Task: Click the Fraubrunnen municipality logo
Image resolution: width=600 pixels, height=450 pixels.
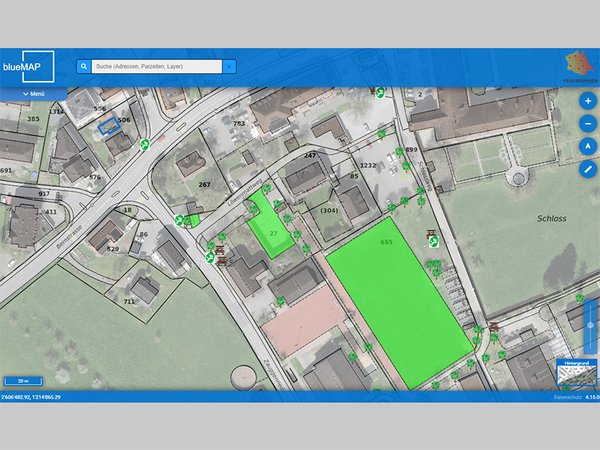Action: pyautogui.click(x=580, y=66)
